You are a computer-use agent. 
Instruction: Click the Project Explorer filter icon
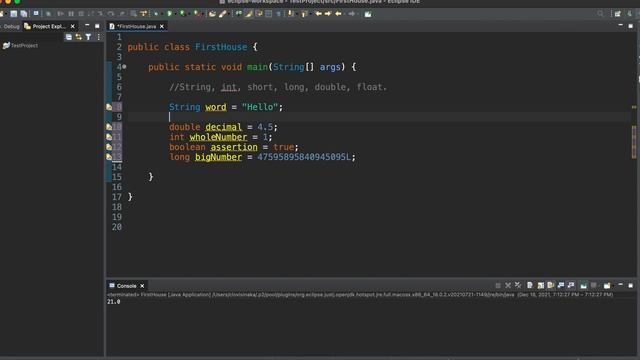point(88,37)
